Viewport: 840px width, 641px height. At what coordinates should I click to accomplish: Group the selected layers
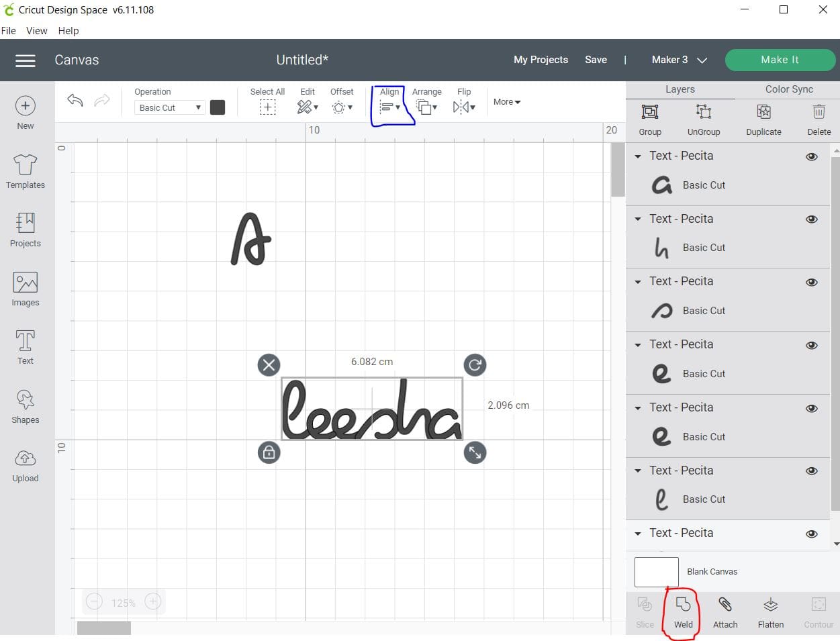coord(650,121)
